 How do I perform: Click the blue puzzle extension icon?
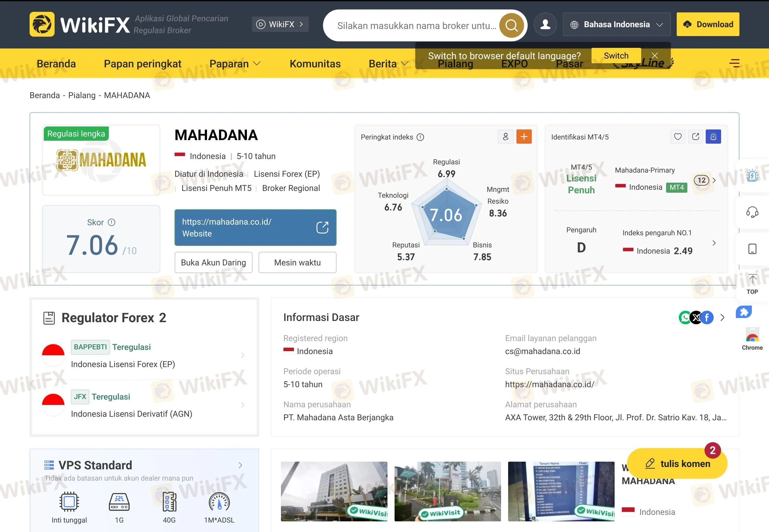(744, 312)
